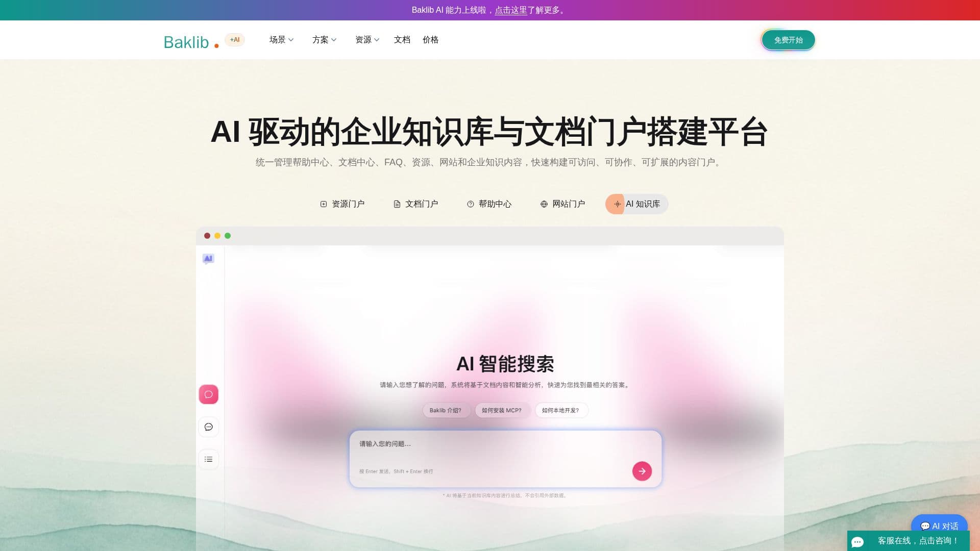Click the +AI badge beside the logo
Screen dimensions: 980x551
click(x=235, y=40)
